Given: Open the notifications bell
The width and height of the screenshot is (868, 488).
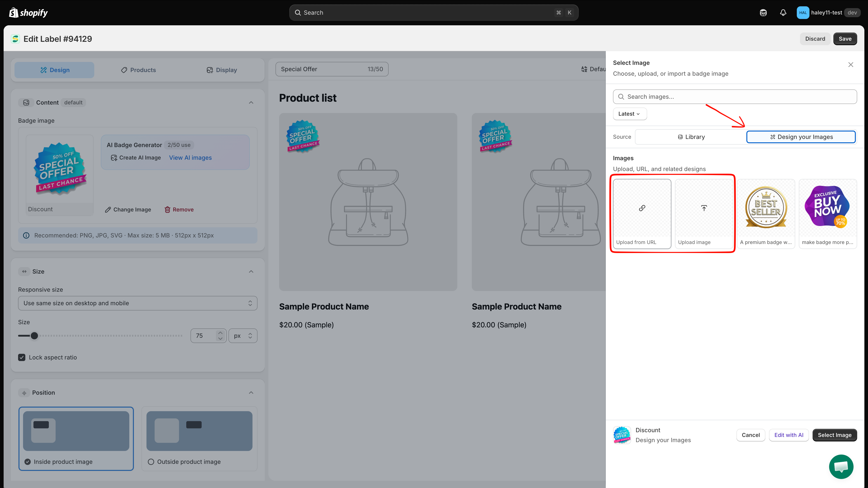Looking at the screenshot, I should tap(783, 12).
